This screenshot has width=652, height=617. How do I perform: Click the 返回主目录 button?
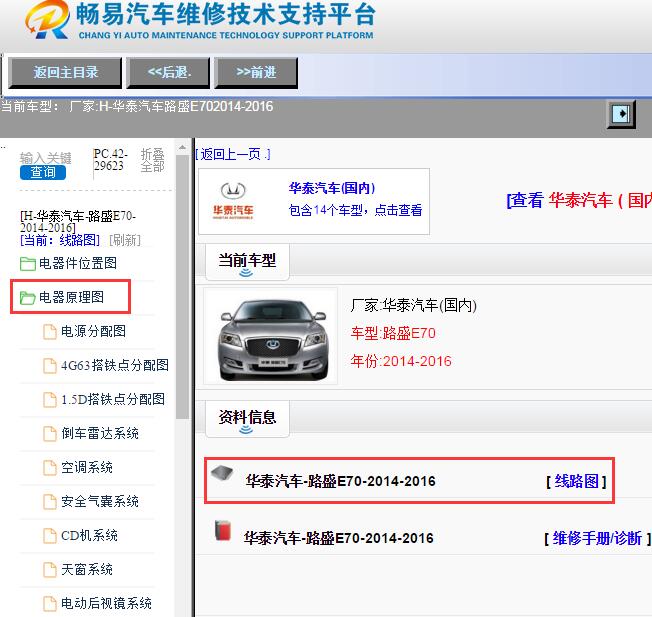point(65,73)
